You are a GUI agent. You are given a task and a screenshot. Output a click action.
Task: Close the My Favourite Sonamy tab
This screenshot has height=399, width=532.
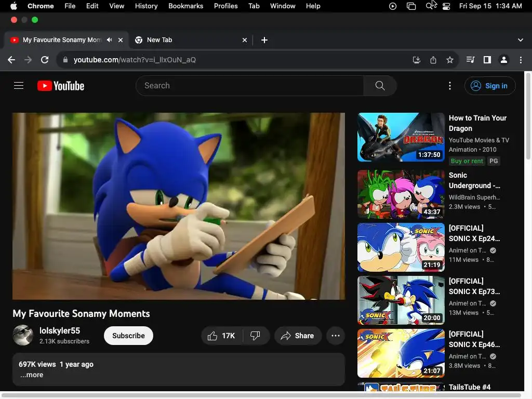click(121, 40)
